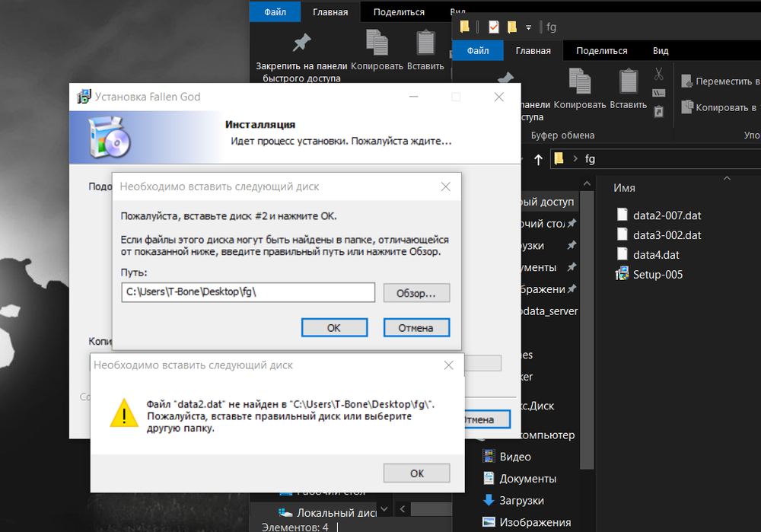Screen dimensions: 761x532
Task: Click Копировать icon in fg window ribbon
Action: 579,81
